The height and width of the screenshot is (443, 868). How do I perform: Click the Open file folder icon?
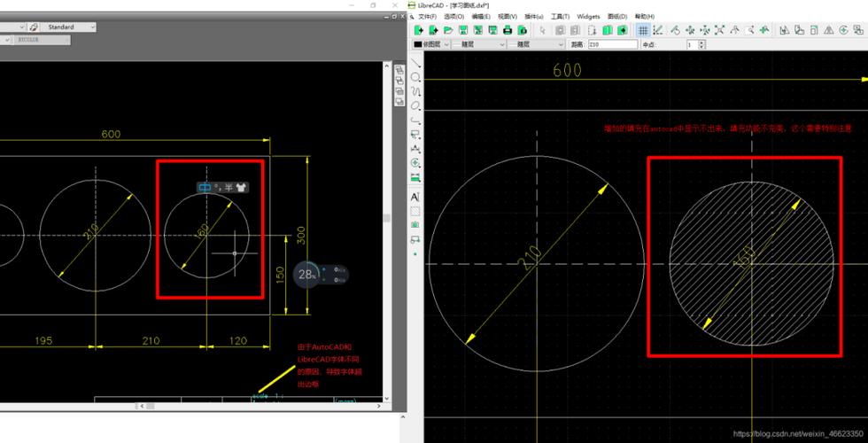pyautogui.click(x=446, y=30)
